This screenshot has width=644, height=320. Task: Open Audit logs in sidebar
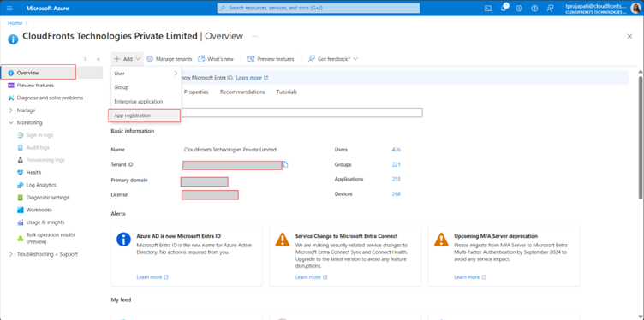(x=38, y=147)
